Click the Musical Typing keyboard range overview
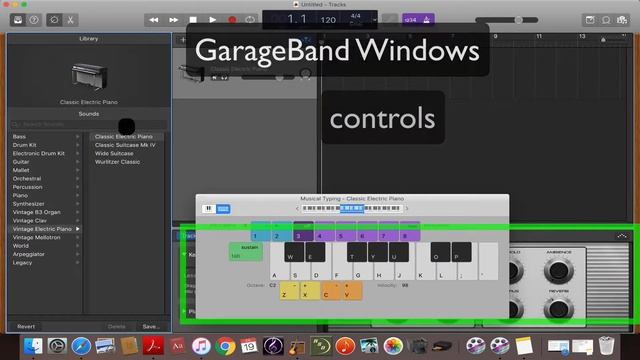 click(351, 209)
